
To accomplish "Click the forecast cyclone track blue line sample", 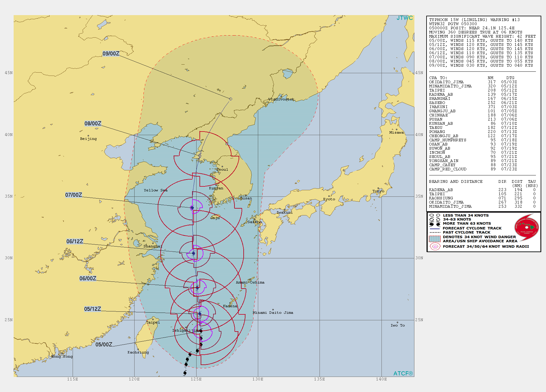I will tap(435, 228).
